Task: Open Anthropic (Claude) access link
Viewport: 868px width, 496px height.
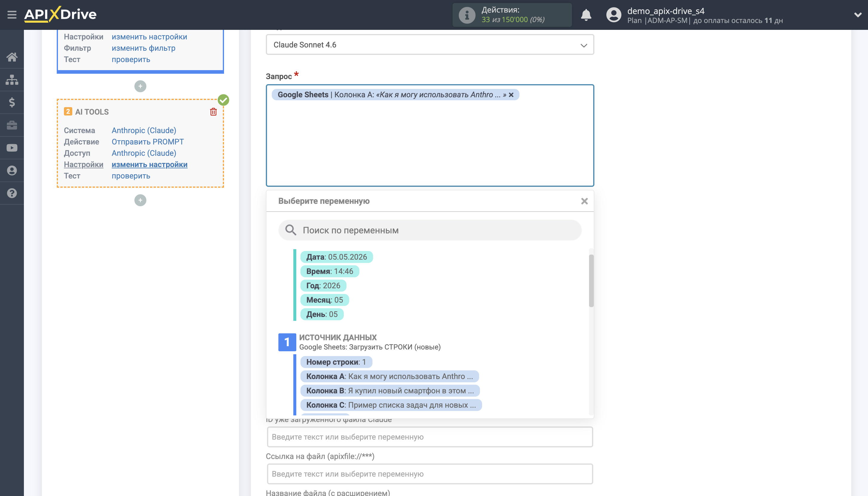Action: click(x=144, y=153)
